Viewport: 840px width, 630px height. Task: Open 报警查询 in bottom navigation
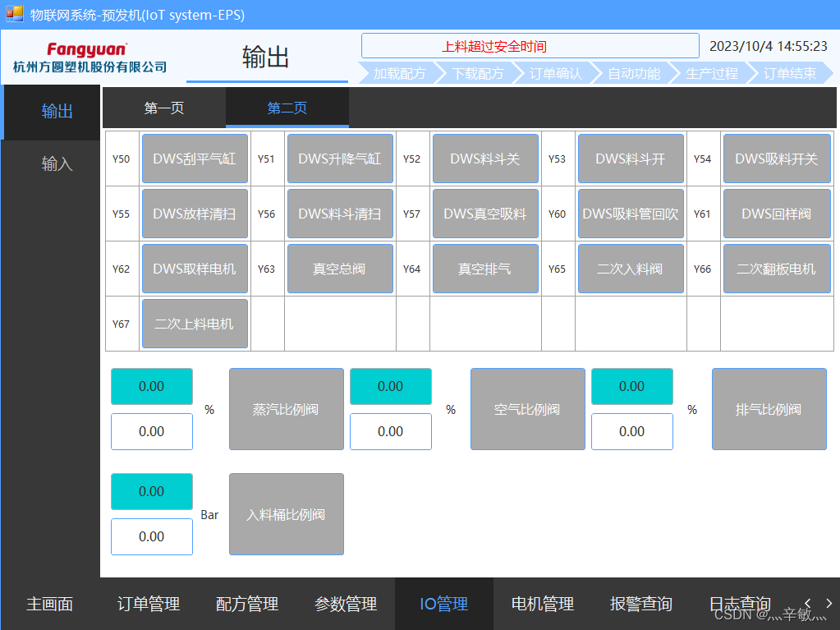click(641, 604)
